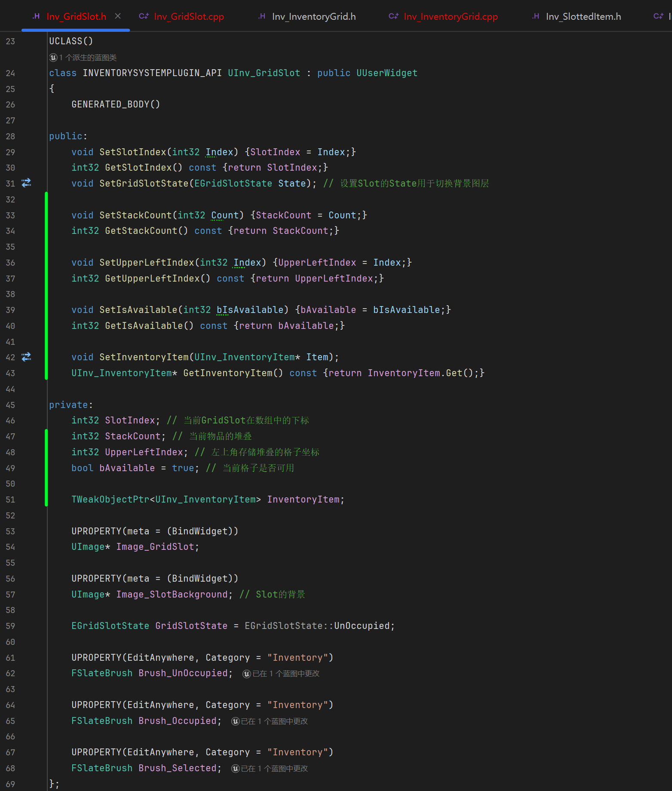Click the public: access specifier on line 28

point(68,136)
